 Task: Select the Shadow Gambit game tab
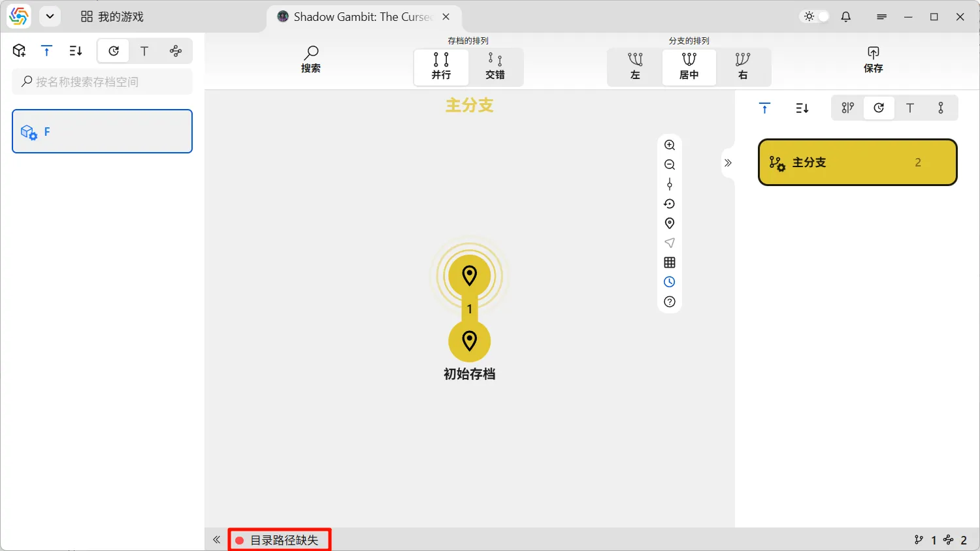coord(356,17)
